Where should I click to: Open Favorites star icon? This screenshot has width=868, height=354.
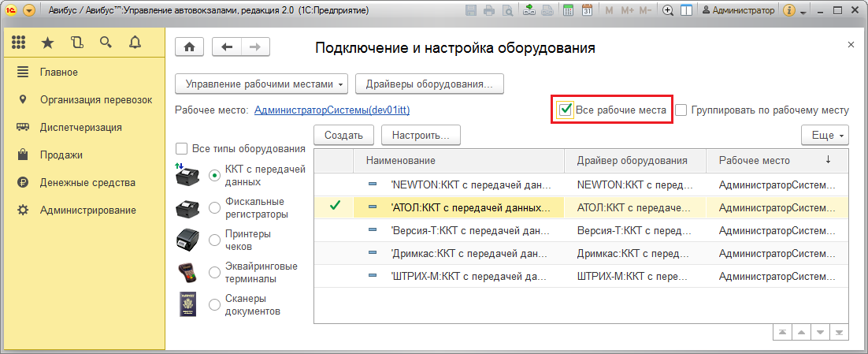(47, 43)
